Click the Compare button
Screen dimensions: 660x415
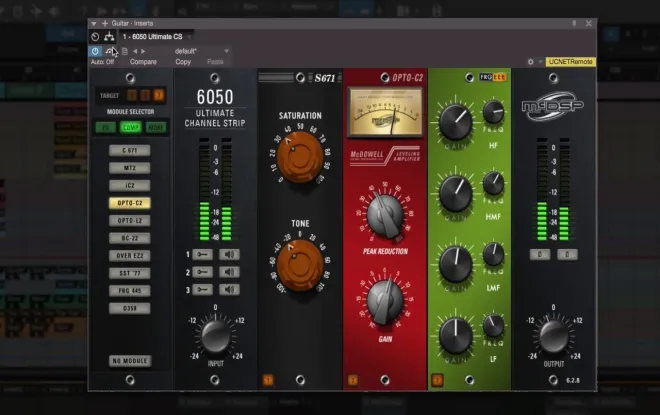click(143, 62)
